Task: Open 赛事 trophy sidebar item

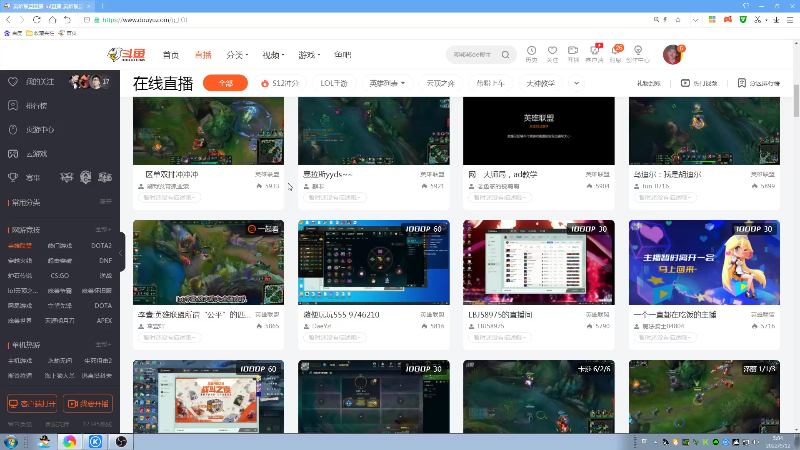Action: [24, 178]
